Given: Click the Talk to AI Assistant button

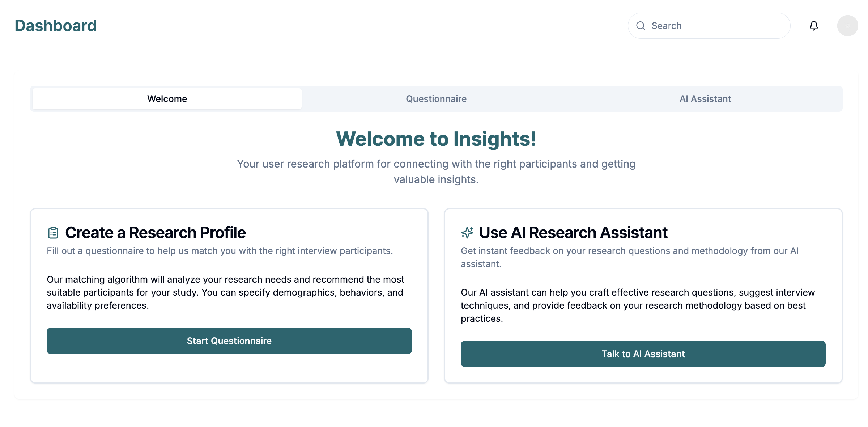Looking at the screenshot, I should [643, 354].
